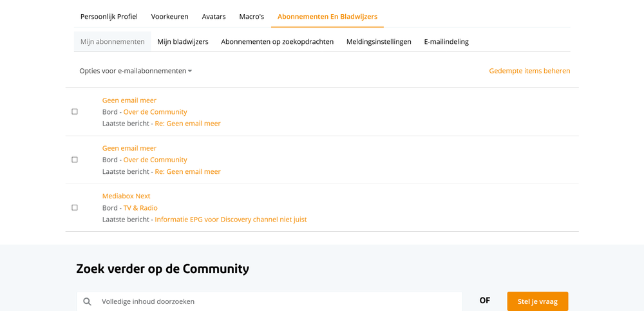
Task: Expand Opties voor e-mailabonnementen dropdown
Action: pyautogui.click(x=135, y=71)
